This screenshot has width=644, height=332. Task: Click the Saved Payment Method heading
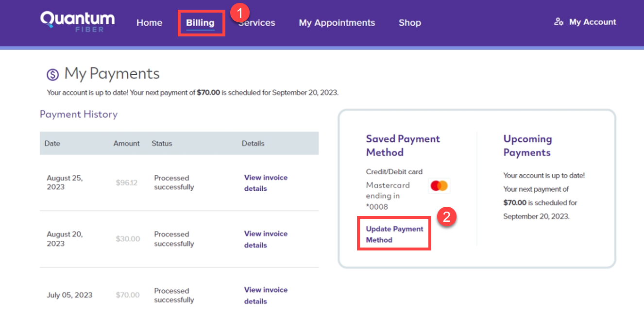403,146
